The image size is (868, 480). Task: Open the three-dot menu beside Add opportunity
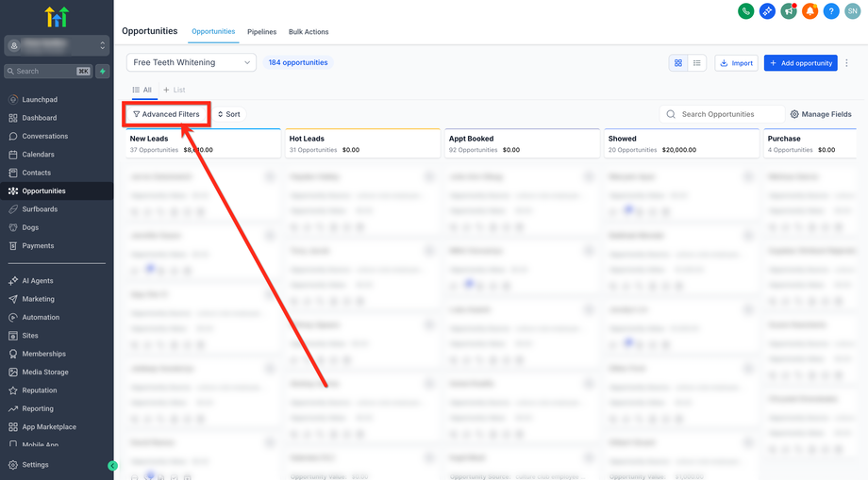pos(846,63)
